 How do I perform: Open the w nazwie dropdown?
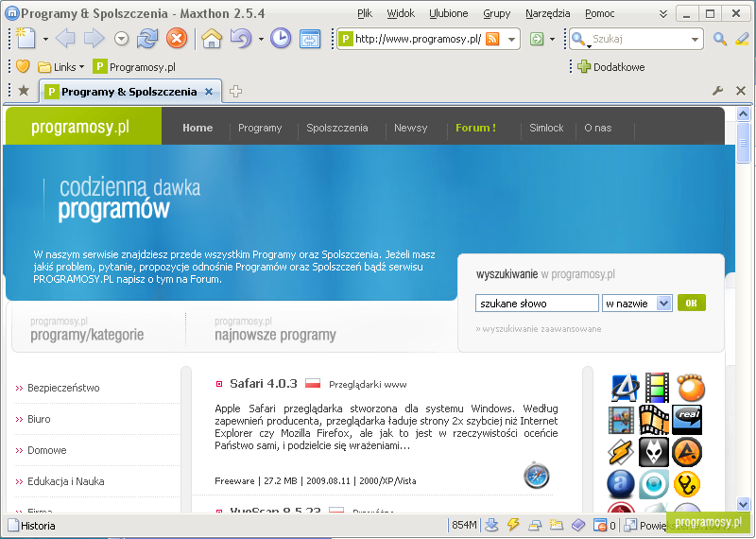637,304
